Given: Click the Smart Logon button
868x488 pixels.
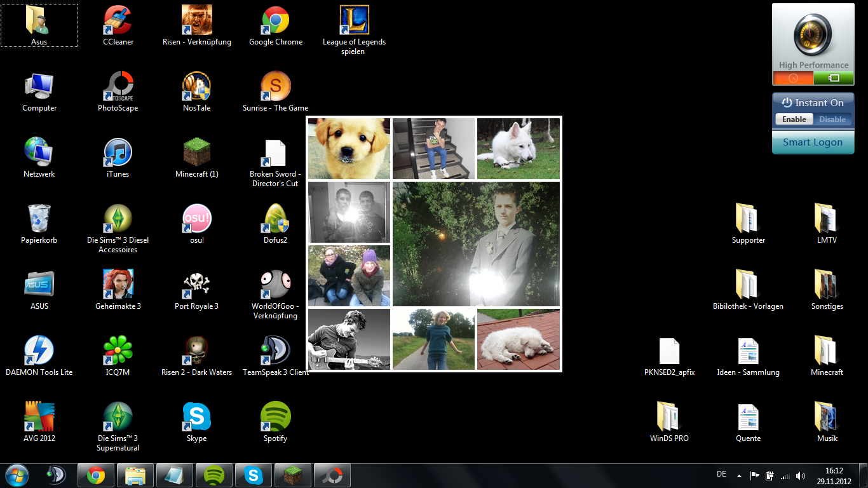Looking at the screenshot, I should [813, 142].
